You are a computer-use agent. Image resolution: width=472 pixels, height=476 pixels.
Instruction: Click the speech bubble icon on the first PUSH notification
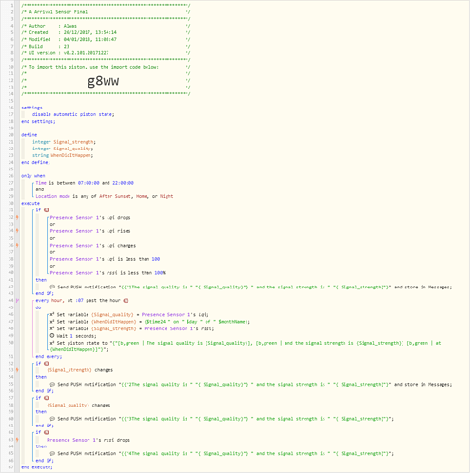[52, 287]
